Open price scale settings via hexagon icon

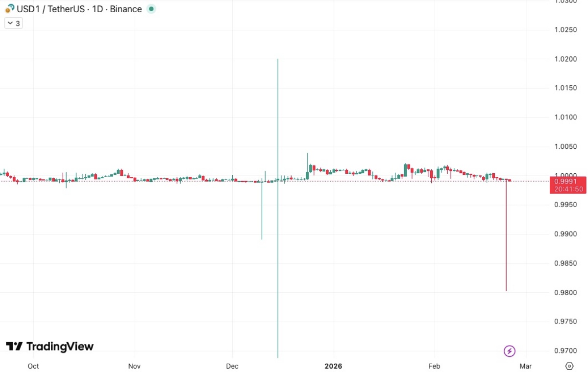[569, 366]
